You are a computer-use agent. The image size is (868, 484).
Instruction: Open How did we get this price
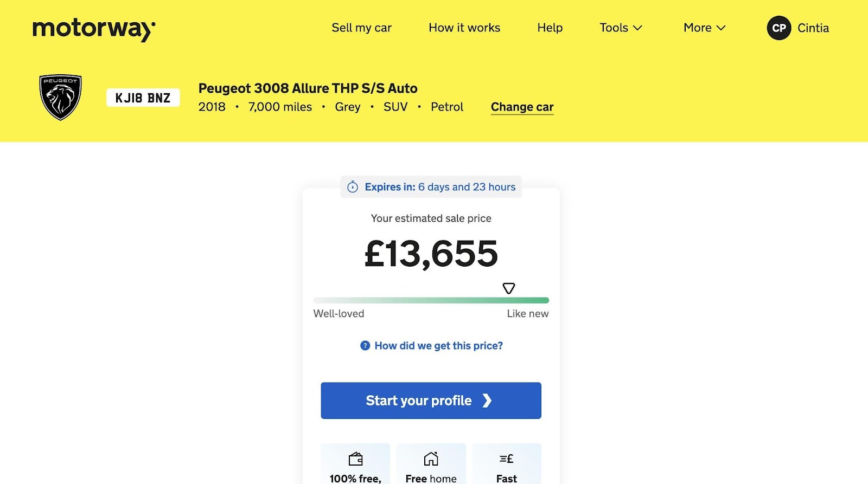click(x=438, y=346)
